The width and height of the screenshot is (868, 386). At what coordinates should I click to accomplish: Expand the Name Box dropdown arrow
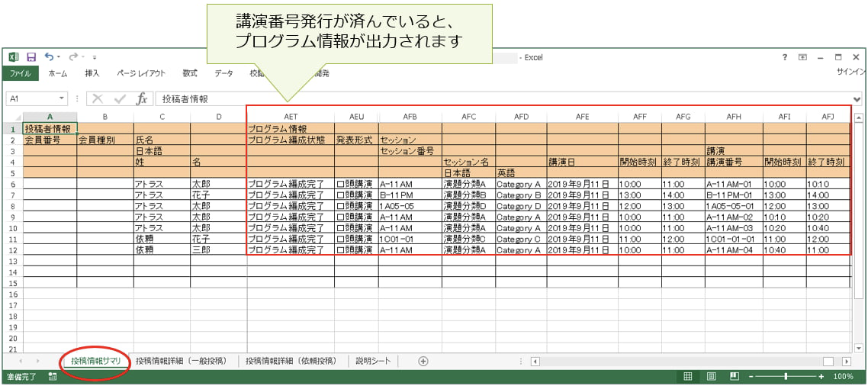(62, 98)
